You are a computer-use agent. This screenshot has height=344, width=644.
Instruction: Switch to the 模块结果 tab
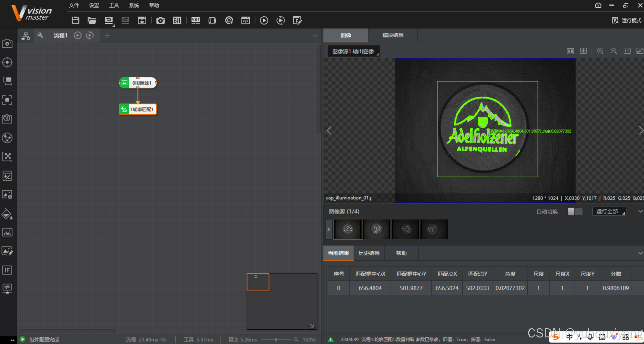tap(393, 35)
